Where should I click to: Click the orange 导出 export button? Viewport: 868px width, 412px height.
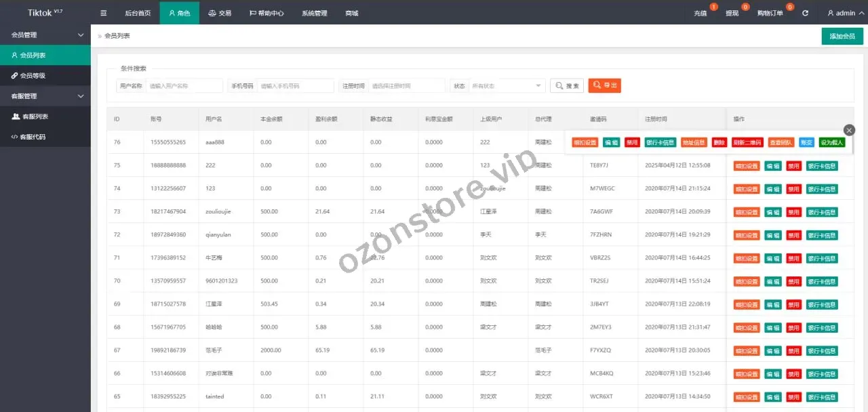[x=604, y=85]
